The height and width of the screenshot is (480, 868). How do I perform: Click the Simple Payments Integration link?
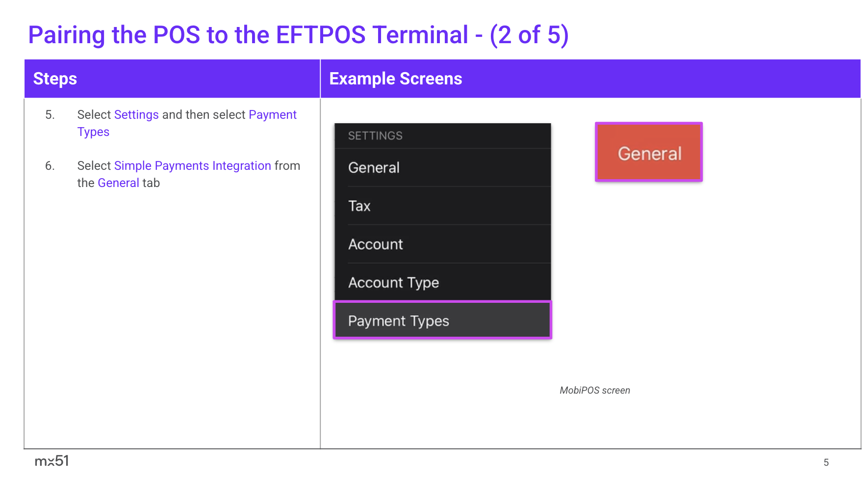click(x=192, y=166)
